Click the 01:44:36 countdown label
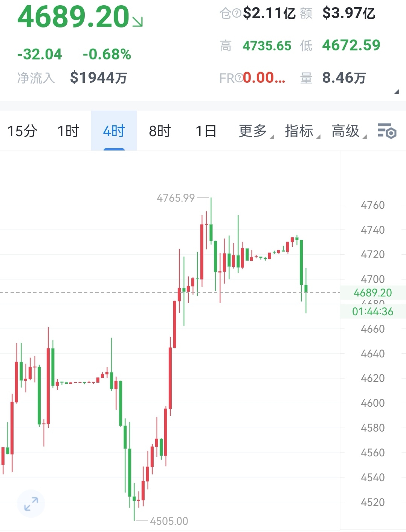The image size is (406, 532). click(x=373, y=312)
